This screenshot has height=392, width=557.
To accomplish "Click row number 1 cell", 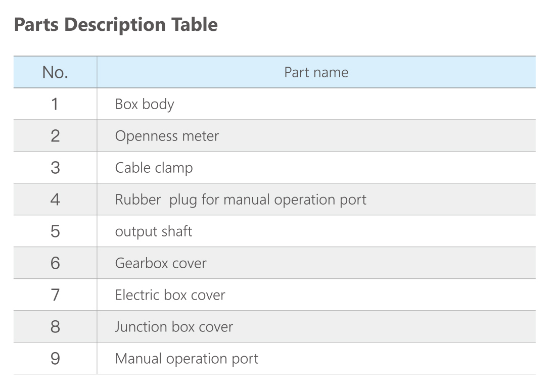I will point(55,104).
